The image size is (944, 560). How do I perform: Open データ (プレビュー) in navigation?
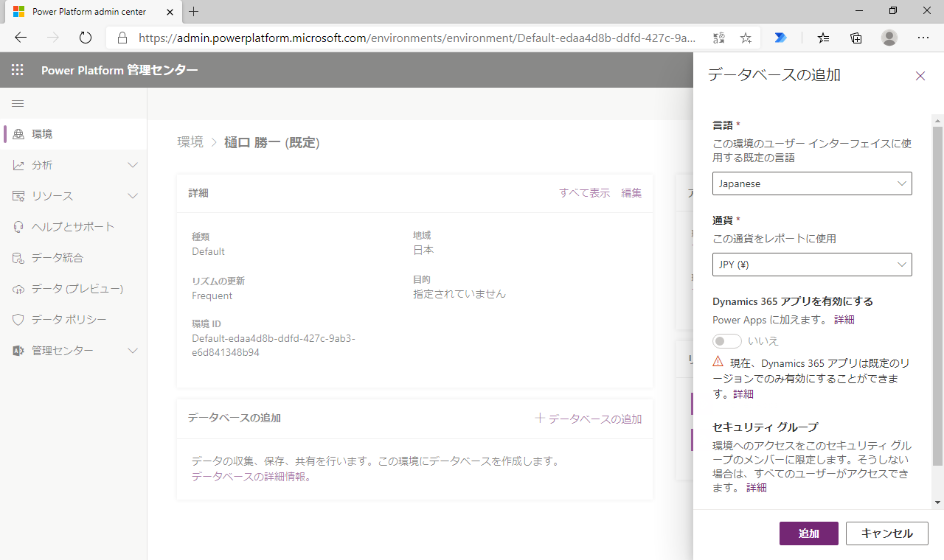click(74, 289)
